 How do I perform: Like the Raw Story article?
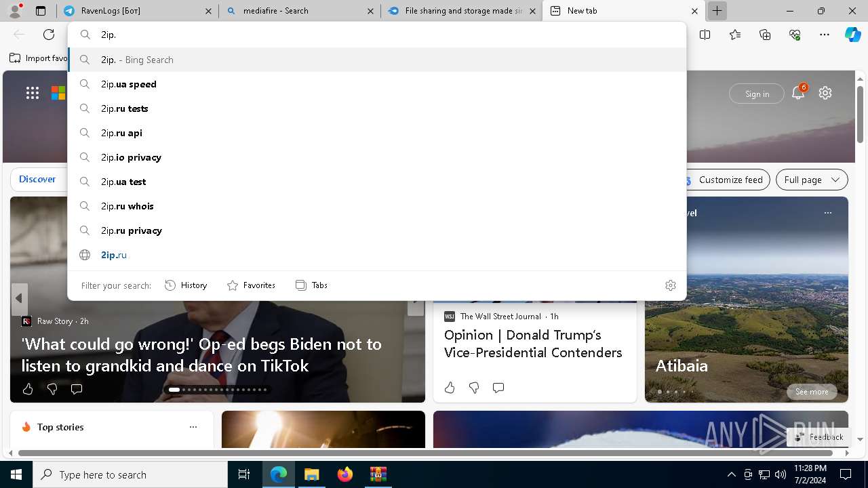28,389
